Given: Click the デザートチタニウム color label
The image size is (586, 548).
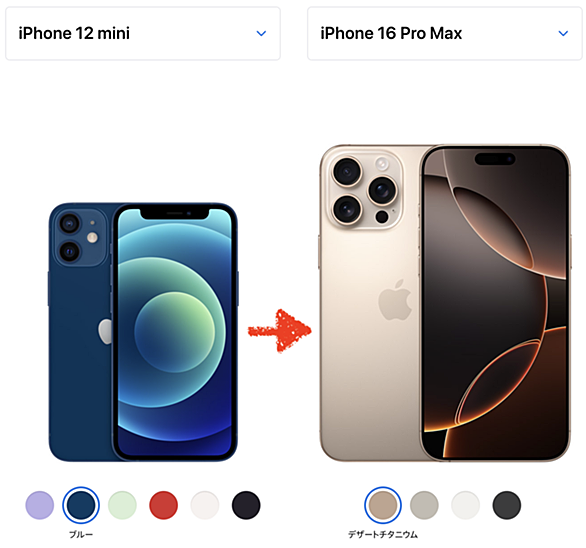Looking at the screenshot, I should (383, 535).
